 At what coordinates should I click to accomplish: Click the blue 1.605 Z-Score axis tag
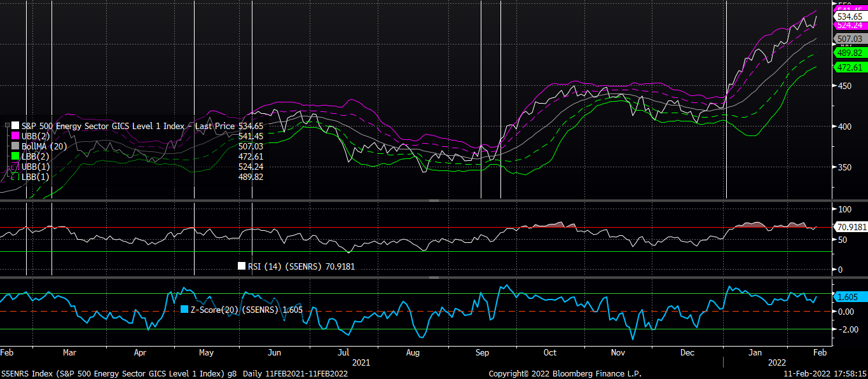point(850,297)
